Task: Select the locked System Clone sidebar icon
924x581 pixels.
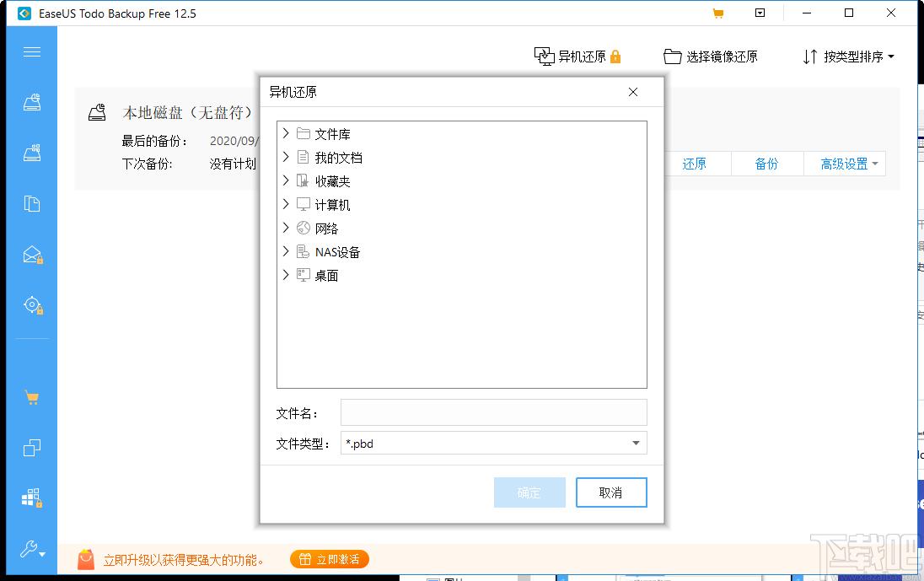Action: (x=32, y=498)
